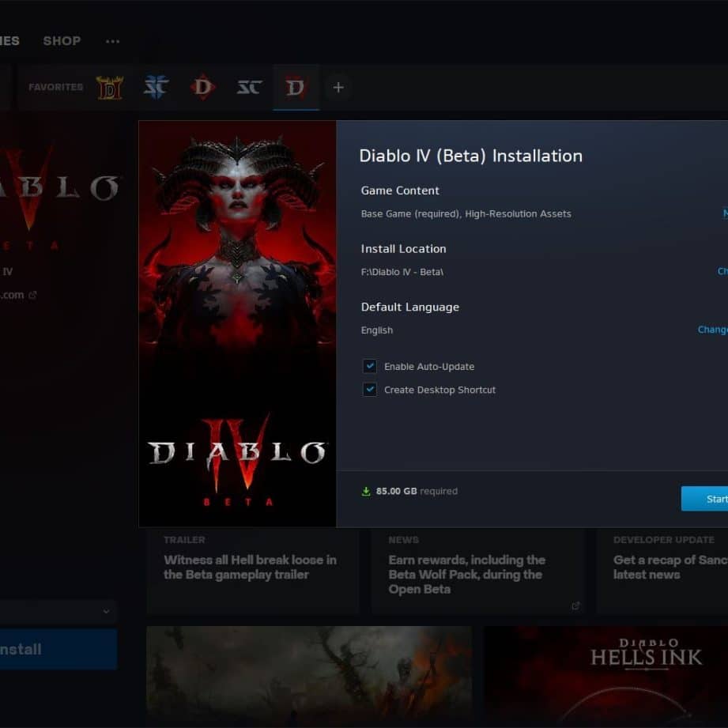Change the install location link
The height and width of the screenshot is (728, 728).
722,271
